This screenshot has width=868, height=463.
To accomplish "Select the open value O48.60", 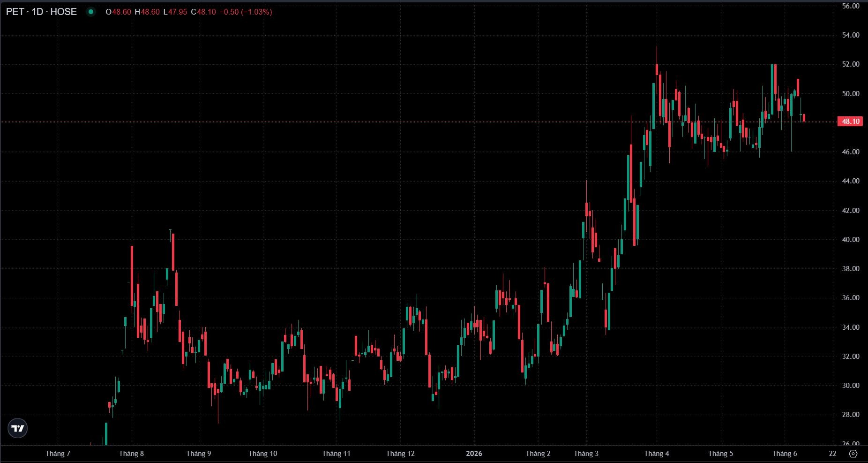I will pos(119,12).
